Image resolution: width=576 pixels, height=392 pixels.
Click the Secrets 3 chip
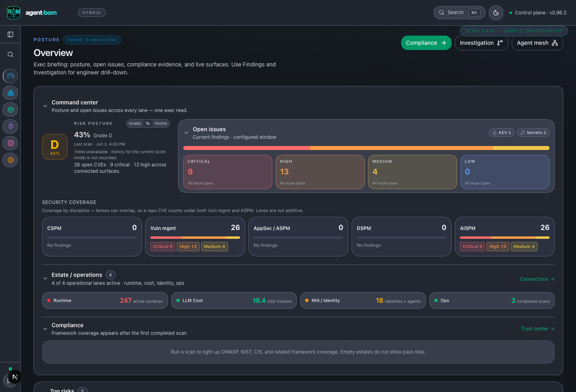[533, 132]
